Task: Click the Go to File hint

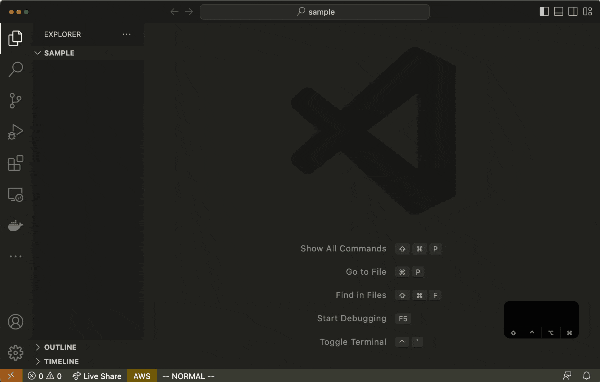Action: coord(366,272)
